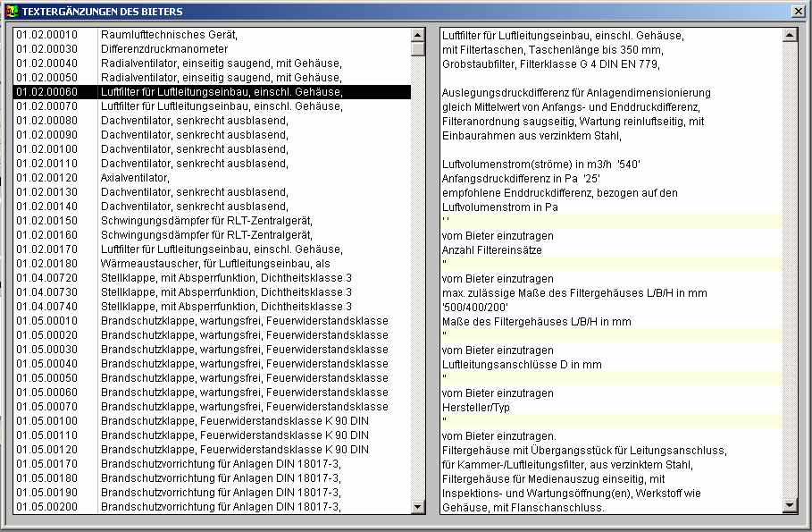The width and height of the screenshot is (812, 532).
Task: Click the position list's scroll down arrow
Action: (417, 506)
